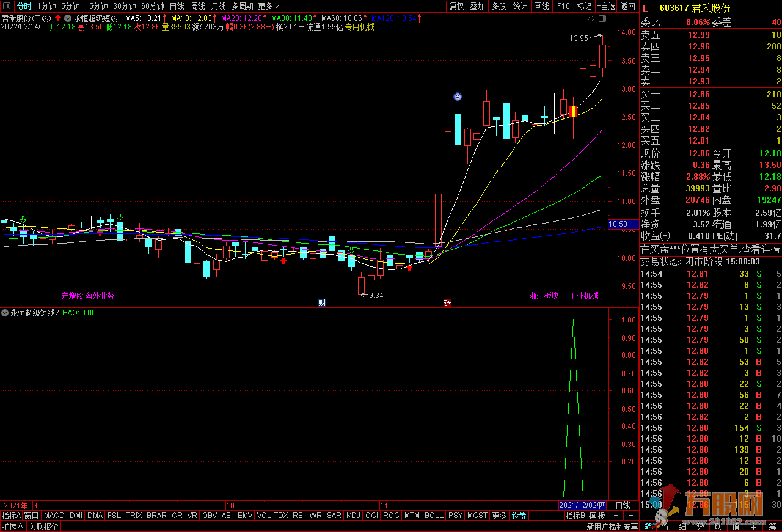This screenshot has height=532, width=782.
Task: Select the 5分钟 period
Action: [70, 6]
